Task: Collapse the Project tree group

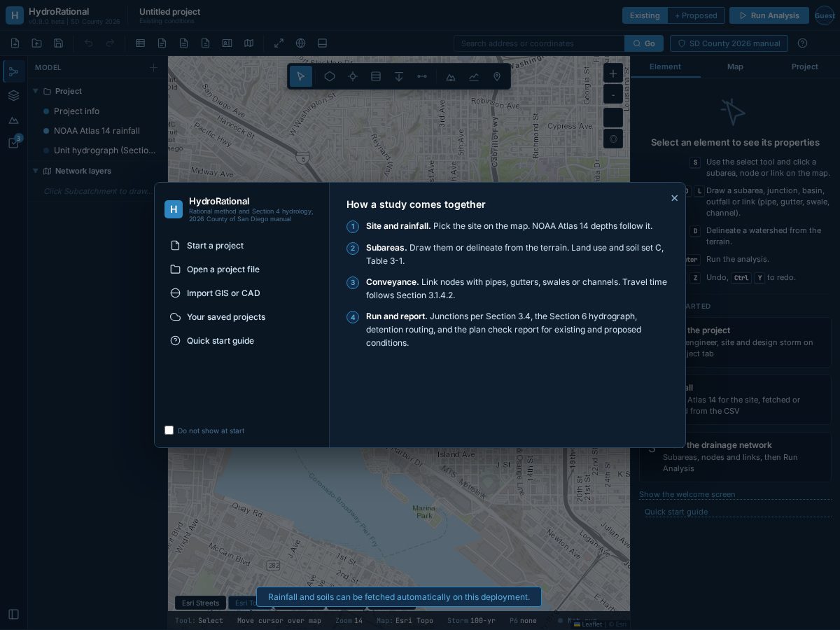Action: coord(36,91)
